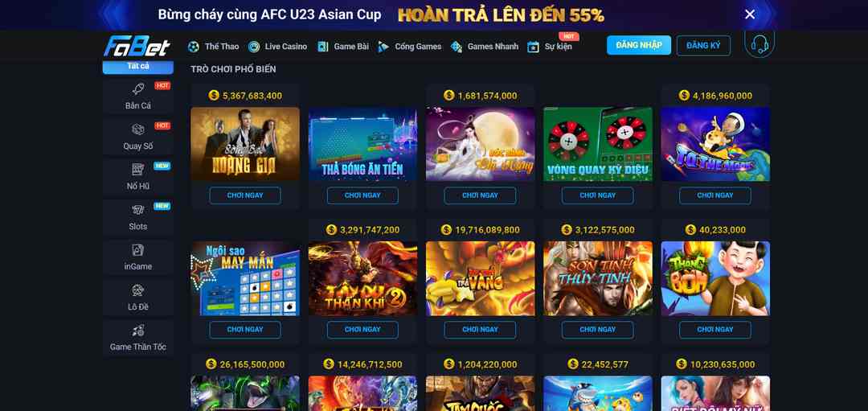Image resolution: width=868 pixels, height=411 pixels.
Task: Open the Nổ Hũ slot machine icon
Action: click(138, 170)
